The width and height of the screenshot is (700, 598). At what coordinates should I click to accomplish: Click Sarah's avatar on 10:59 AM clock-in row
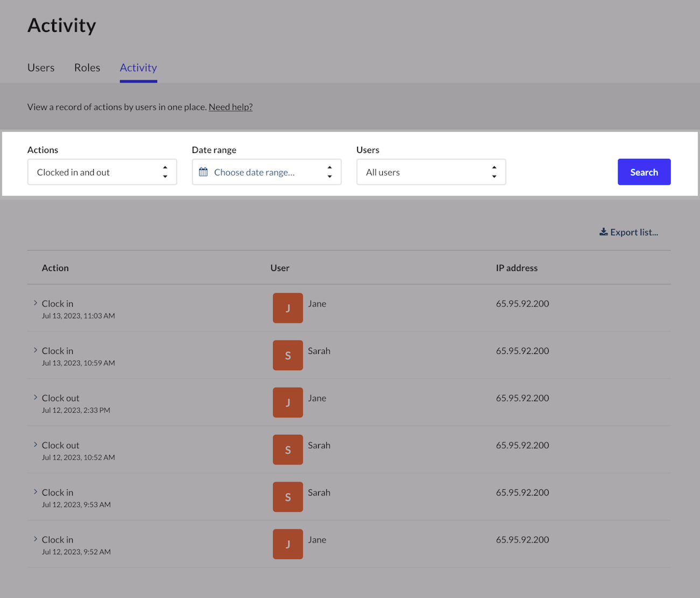(x=288, y=356)
